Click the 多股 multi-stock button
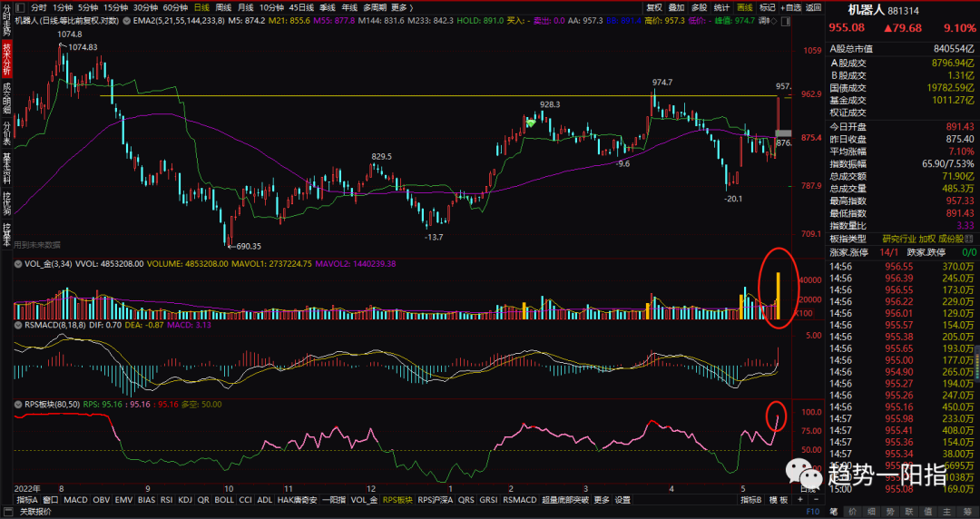This screenshot has height=519, width=980. click(x=699, y=7)
